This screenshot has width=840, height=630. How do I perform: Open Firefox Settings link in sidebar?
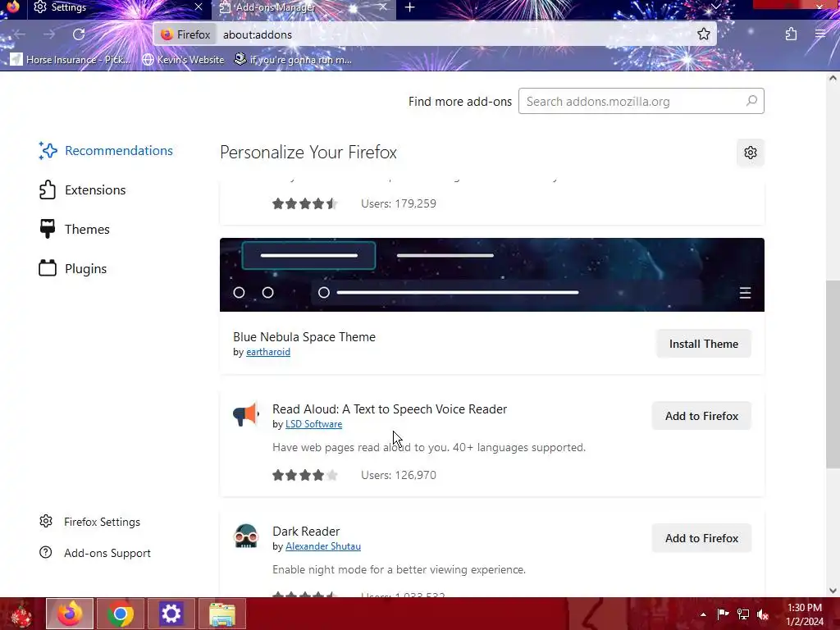tap(90, 522)
